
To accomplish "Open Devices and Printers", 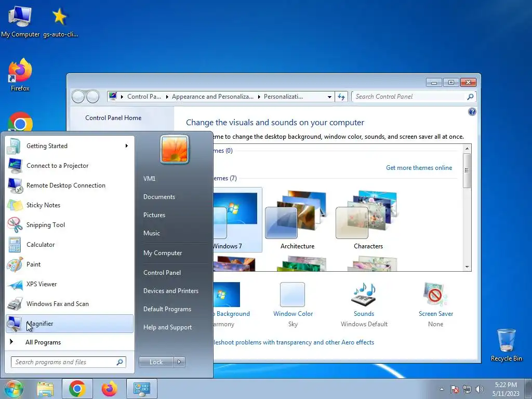I will point(171,291).
